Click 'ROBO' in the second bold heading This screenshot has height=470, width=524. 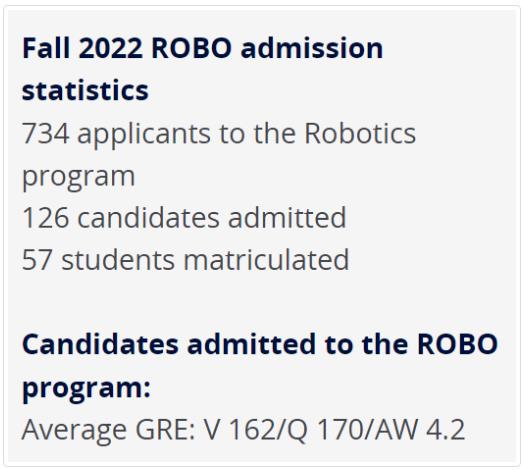click(458, 344)
